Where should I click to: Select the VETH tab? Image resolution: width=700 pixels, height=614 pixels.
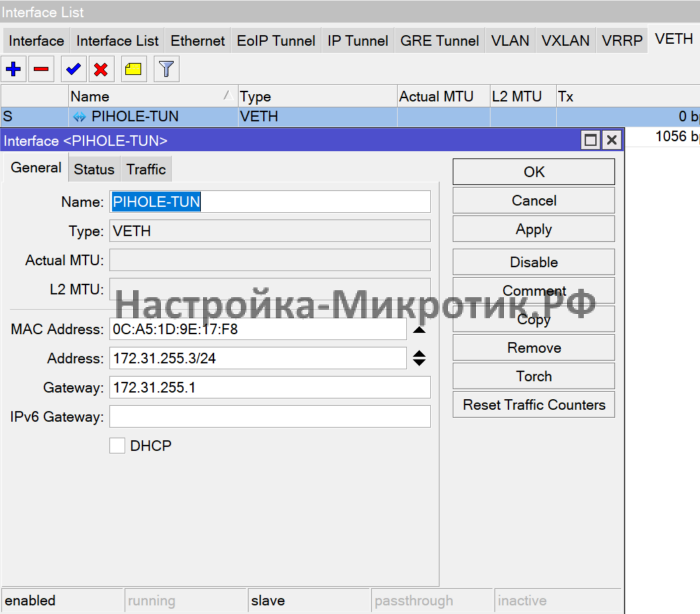pos(674,39)
